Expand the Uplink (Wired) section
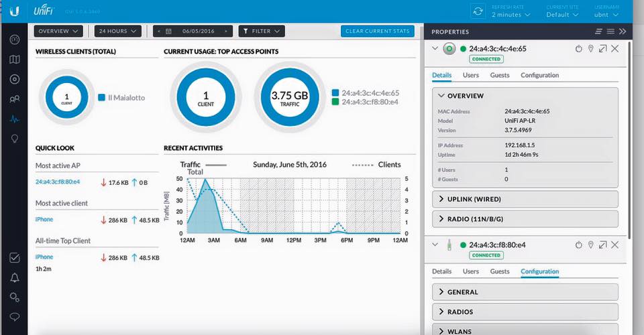644x335 pixels. pos(525,199)
